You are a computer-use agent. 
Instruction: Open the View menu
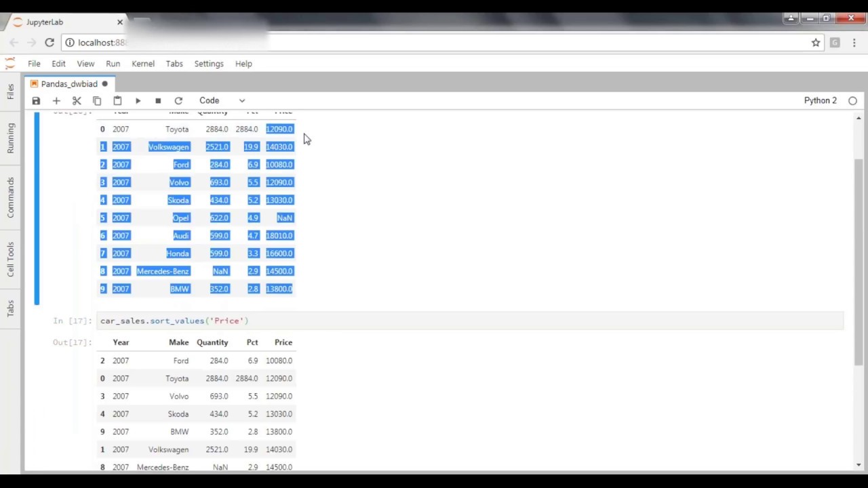pos(85,64)
